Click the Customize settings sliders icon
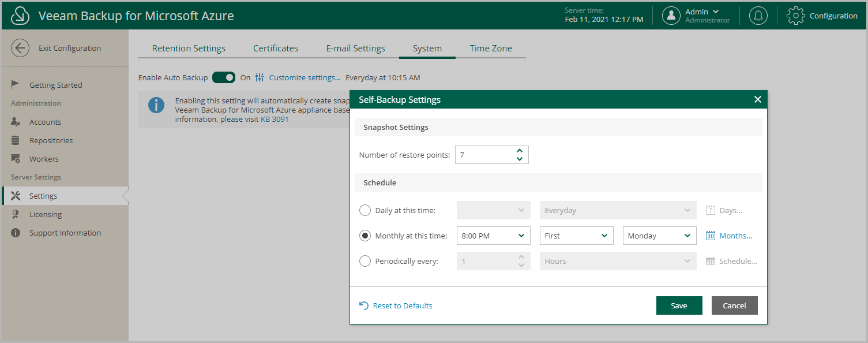868x343 pixels. click(x=260, y=77)
